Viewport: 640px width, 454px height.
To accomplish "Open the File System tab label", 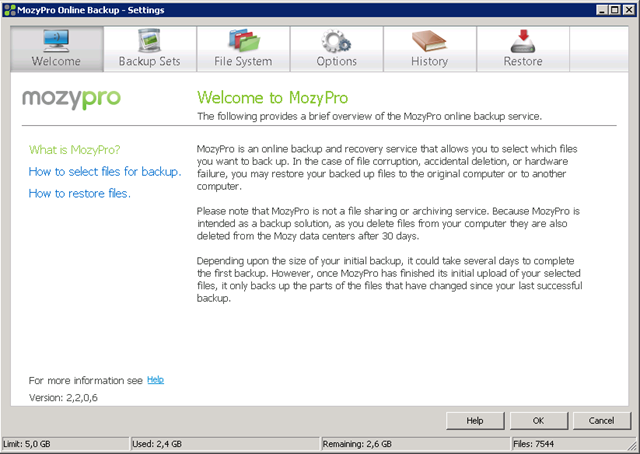I will (x=243, y=61).
